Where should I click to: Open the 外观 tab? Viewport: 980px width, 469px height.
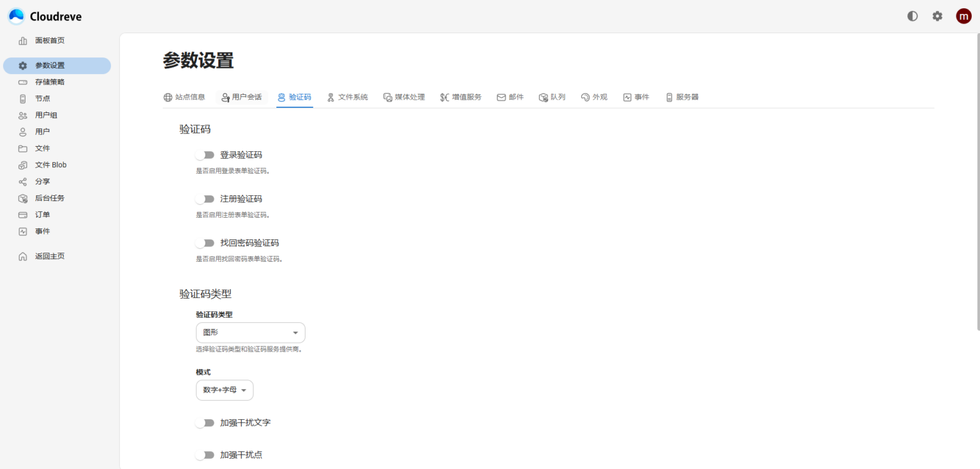click(x=594, y=97)
